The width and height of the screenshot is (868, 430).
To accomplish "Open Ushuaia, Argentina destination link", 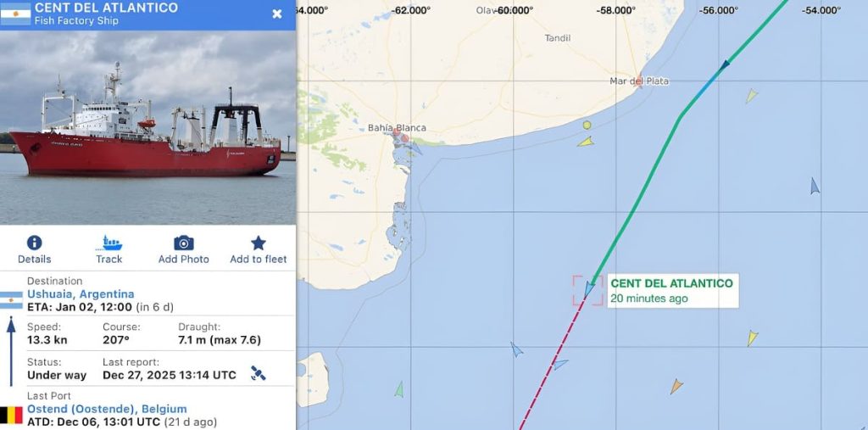I will click(81, 294).
